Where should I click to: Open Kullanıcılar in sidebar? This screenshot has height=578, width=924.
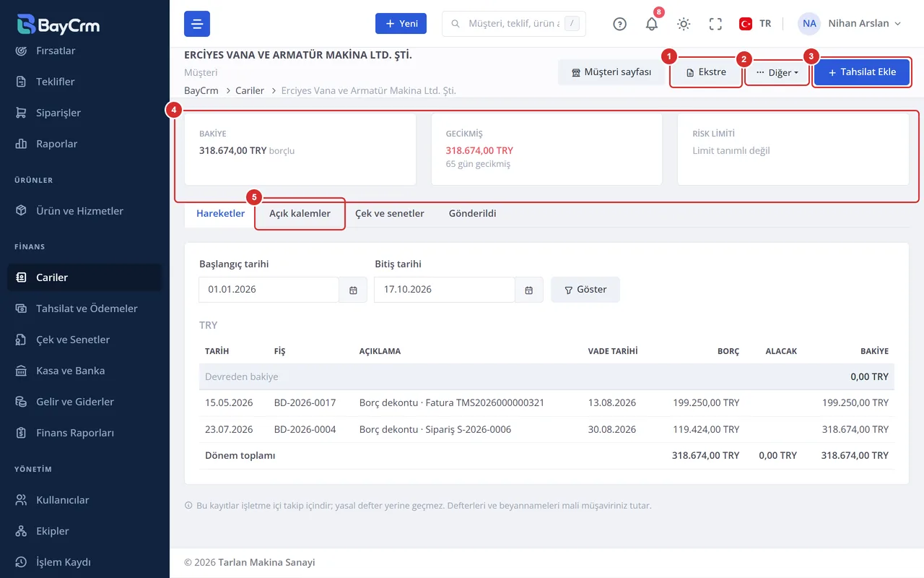(x=84, y=500)
